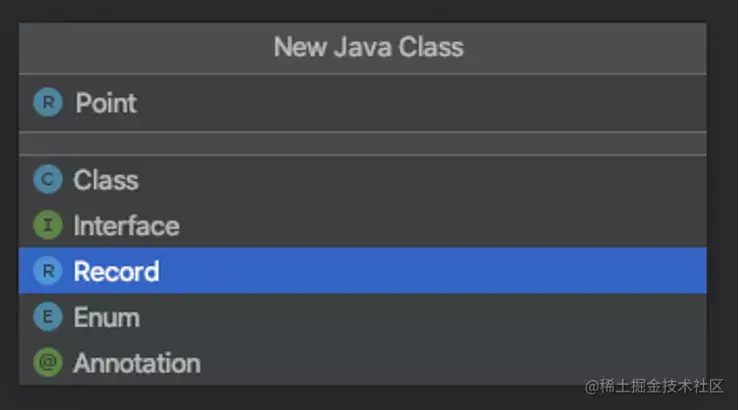Viewport: 739px width, 410px height.
Task: Click the "New Java Class" popup title
Action: (368, 46)
